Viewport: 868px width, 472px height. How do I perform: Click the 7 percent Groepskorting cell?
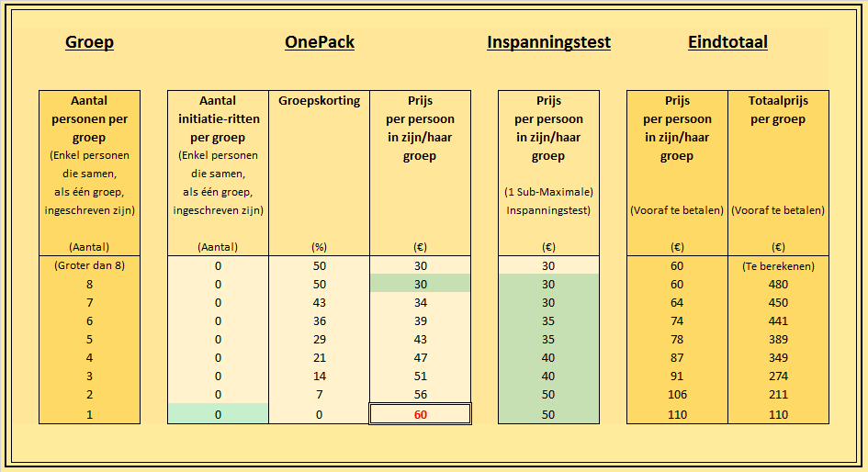pyautogui.click(x=320, y=395)
